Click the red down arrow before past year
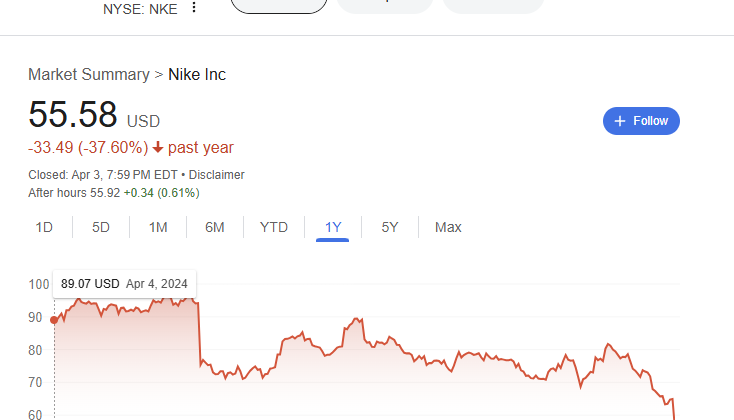 click(158, 147)
